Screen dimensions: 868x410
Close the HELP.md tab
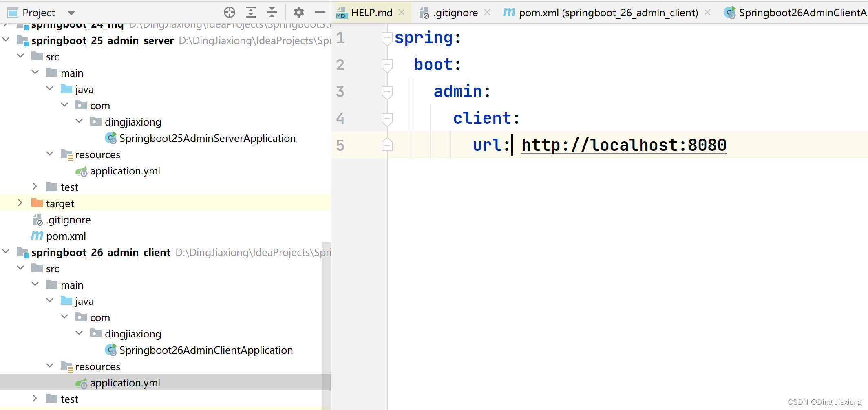402,13
